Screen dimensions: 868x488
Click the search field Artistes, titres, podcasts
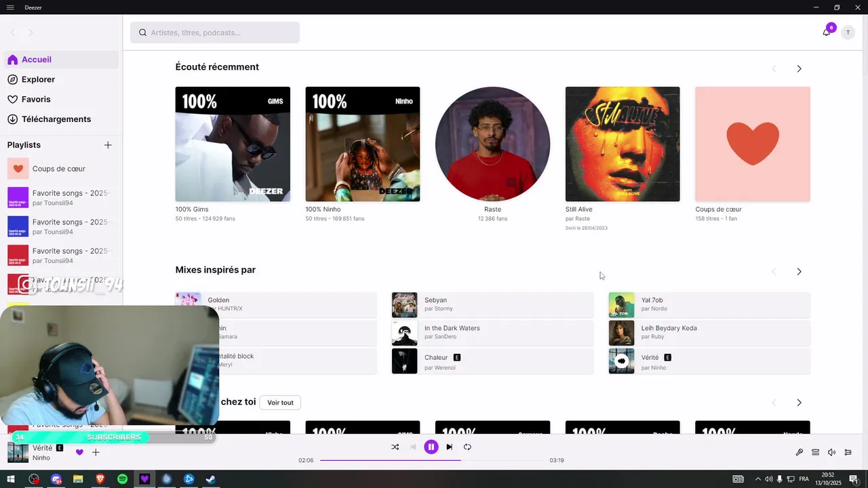[215, 33]
